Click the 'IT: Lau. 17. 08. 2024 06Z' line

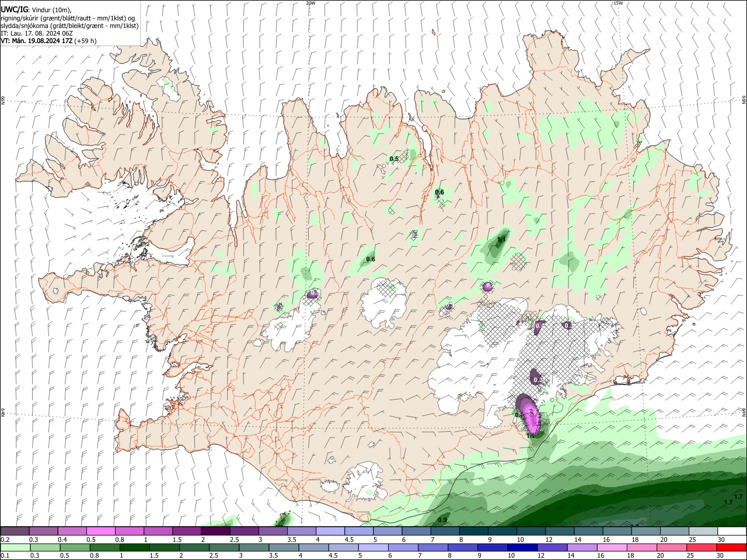37,33
